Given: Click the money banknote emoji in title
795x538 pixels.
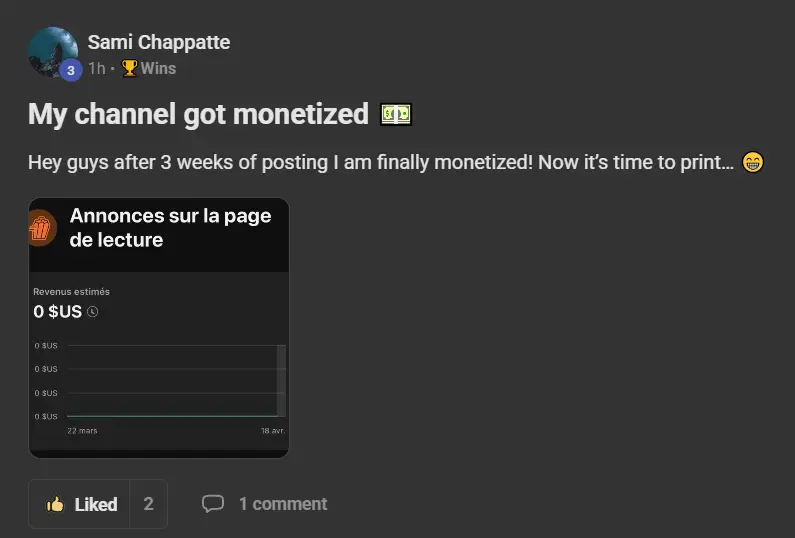Looking at the screenshot, I should coord(396,114).
